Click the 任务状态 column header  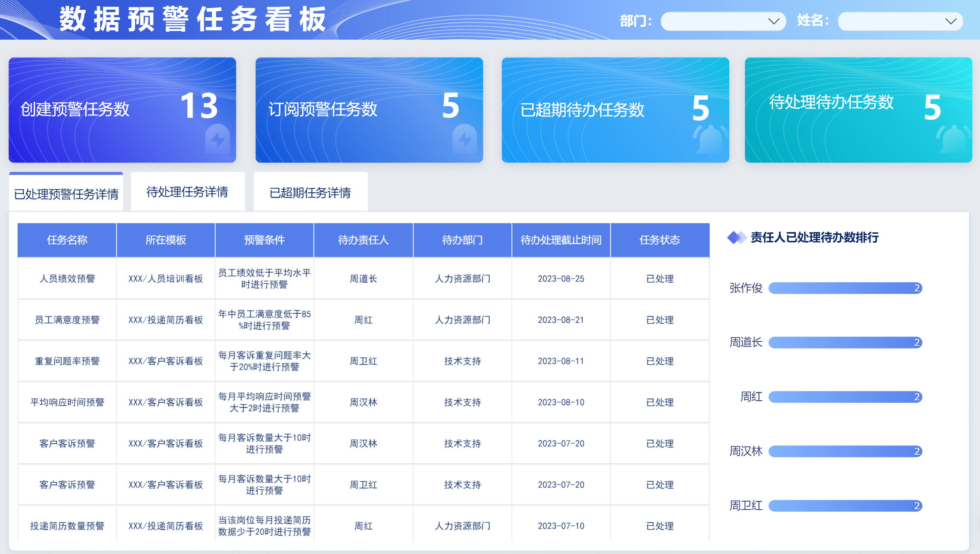(659, 240)
